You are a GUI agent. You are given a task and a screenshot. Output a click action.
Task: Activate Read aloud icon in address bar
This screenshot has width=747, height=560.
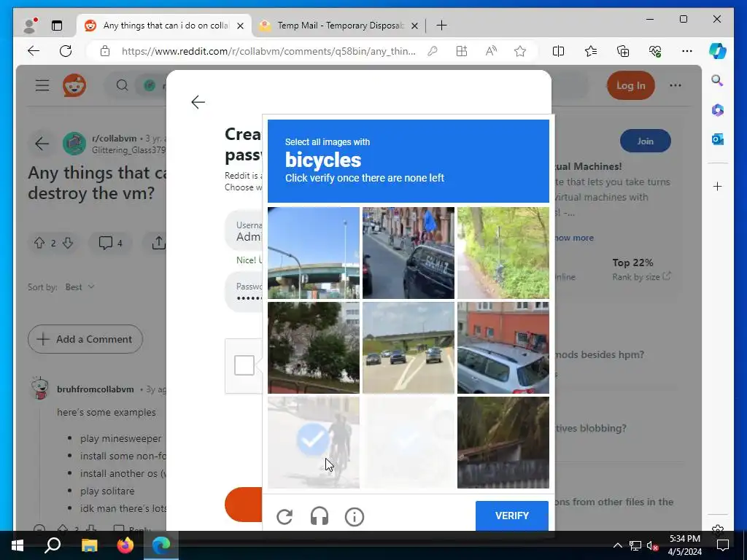point(491,51)
